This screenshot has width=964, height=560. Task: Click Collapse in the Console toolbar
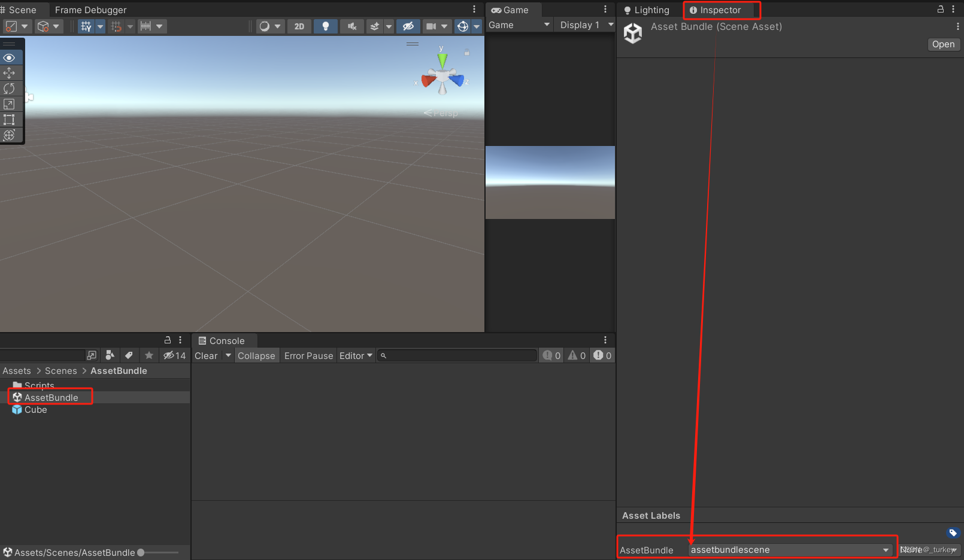point(256,355)
